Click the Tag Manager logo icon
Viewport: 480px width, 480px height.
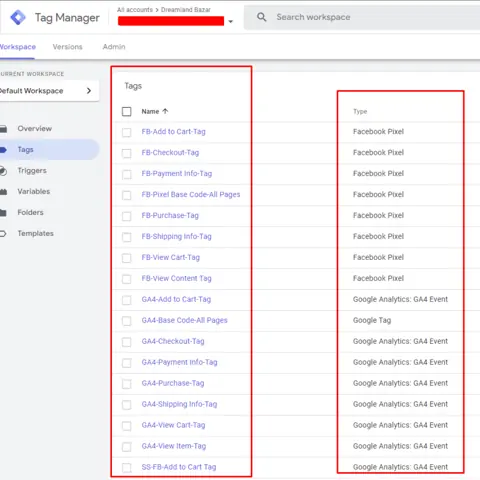[18, 17]
